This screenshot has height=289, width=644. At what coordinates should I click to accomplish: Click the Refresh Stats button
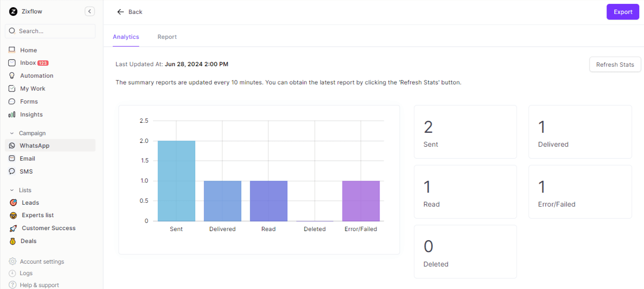click(x=615, y=65)
